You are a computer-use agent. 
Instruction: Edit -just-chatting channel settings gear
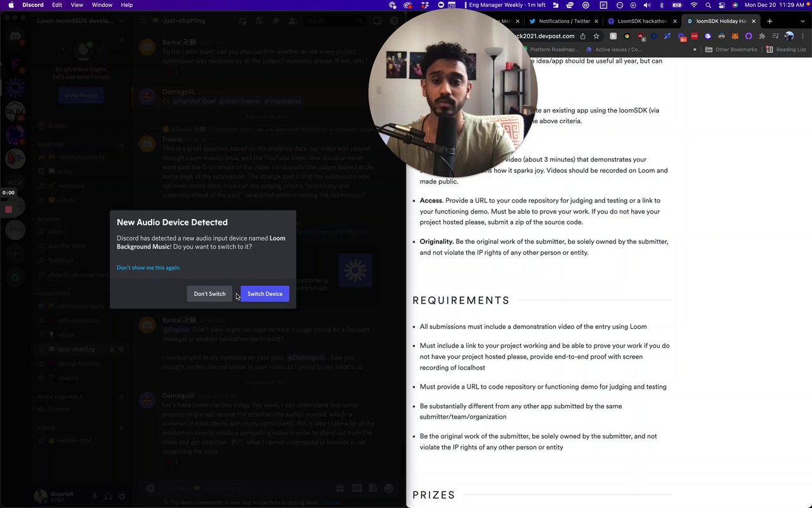click(x=121, y=349)
